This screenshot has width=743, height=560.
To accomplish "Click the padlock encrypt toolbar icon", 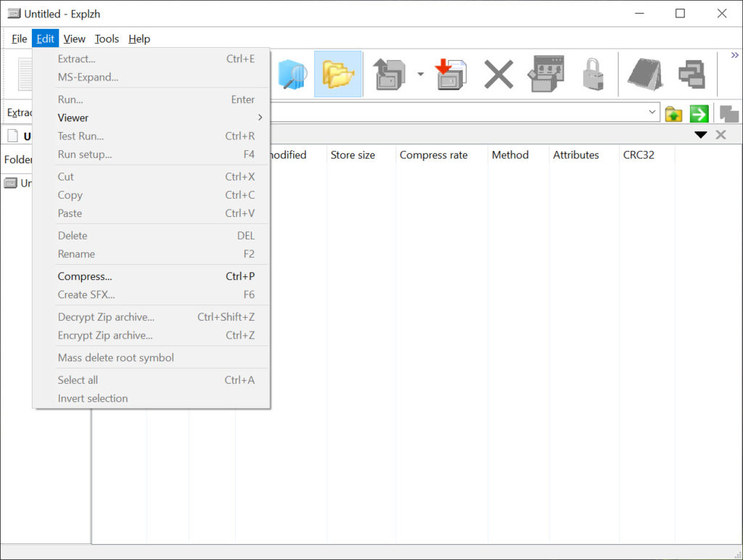I will 593,74.
